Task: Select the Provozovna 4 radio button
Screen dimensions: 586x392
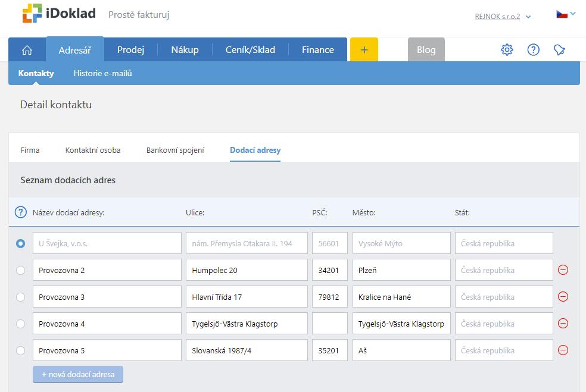Action: pyautogui.click(x=21, y=324)
